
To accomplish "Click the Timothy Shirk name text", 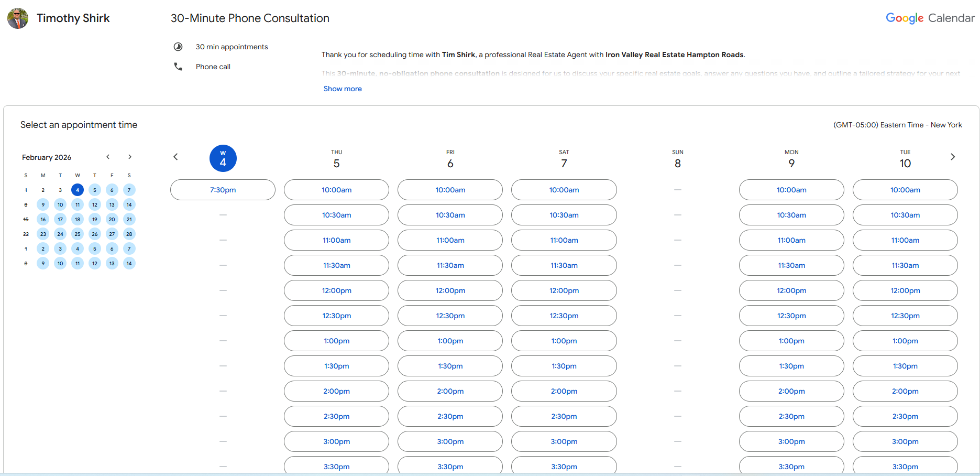I will point(73,18).
